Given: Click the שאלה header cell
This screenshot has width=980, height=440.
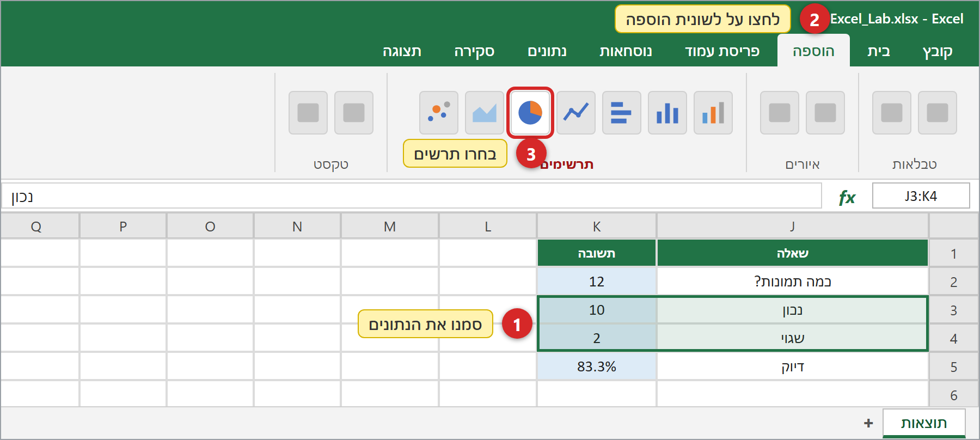Looking at the screenshot, I should coord(793,253).
